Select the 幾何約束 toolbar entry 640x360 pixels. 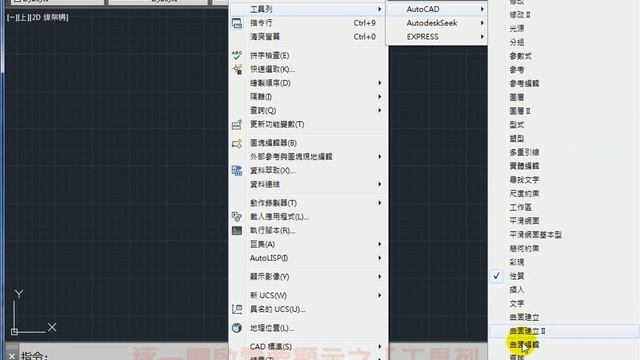pos(524,249)
